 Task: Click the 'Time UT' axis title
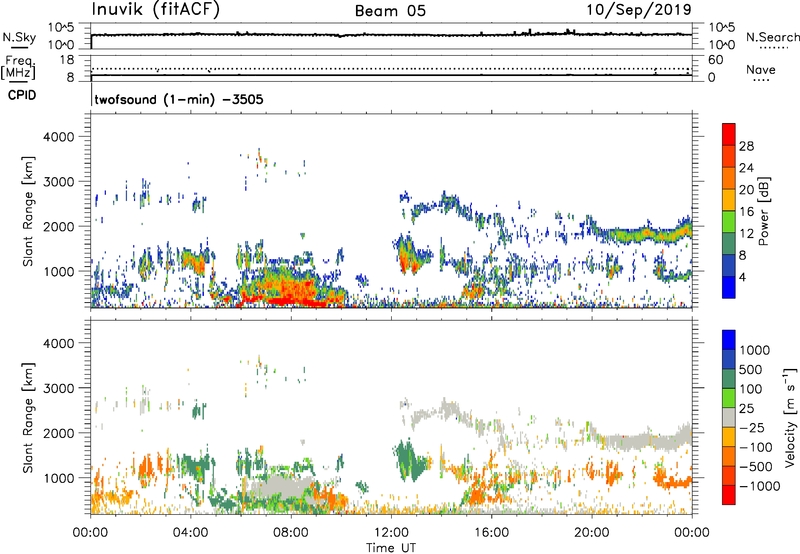coord(391,548)
